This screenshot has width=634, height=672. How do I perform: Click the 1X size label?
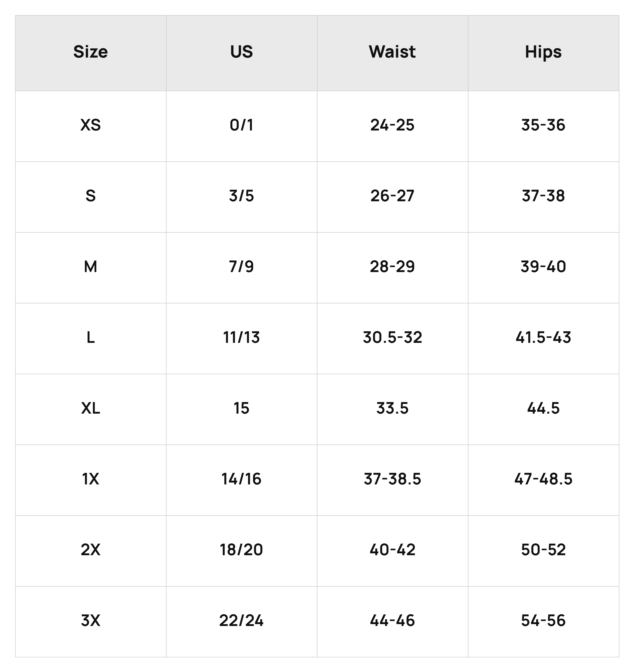(91, 479)
